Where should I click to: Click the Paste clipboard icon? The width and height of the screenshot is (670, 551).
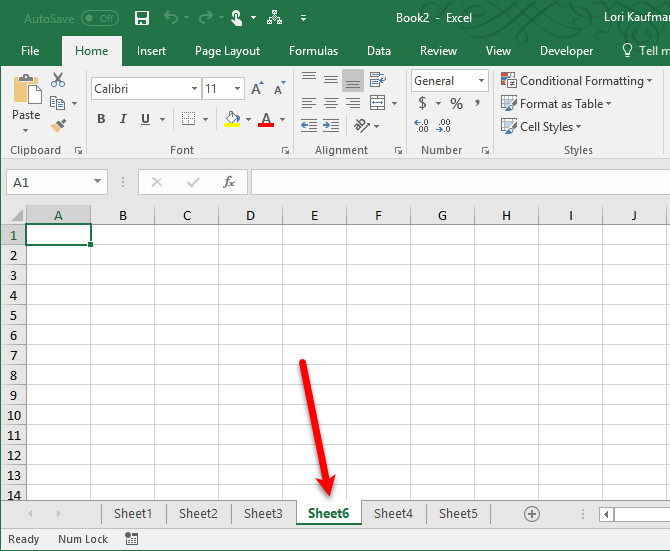[27, 89]
